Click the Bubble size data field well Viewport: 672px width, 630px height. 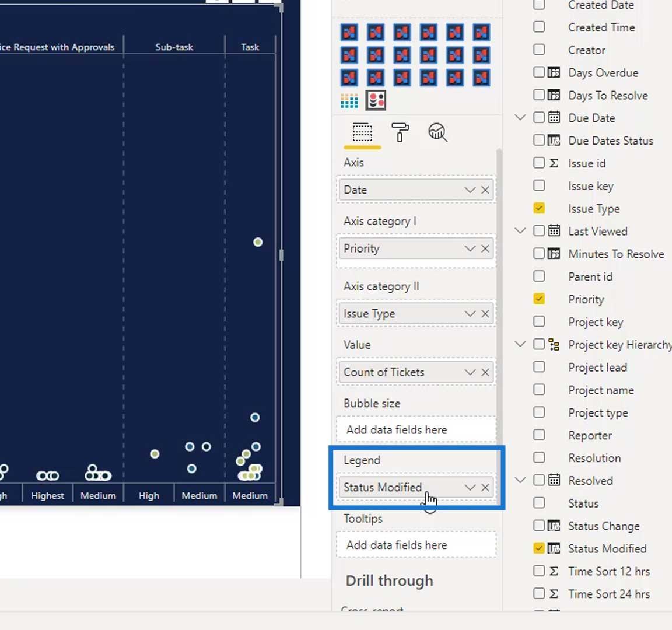(x=416, y=429)
